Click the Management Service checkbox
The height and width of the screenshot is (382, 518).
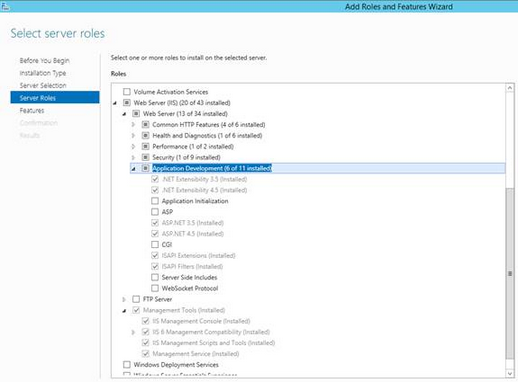point(145,354)
